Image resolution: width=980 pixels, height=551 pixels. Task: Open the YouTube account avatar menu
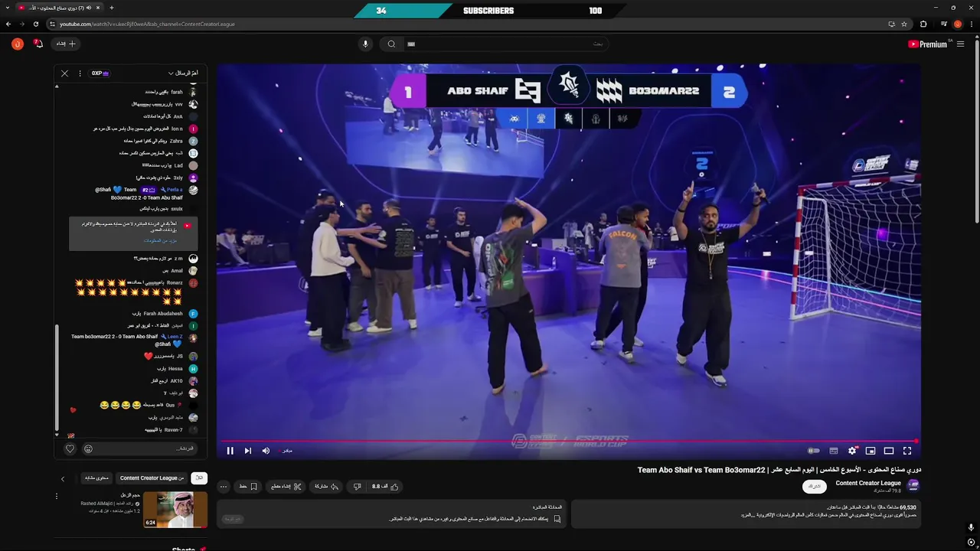pyautogui.click(x=18, y=44)
